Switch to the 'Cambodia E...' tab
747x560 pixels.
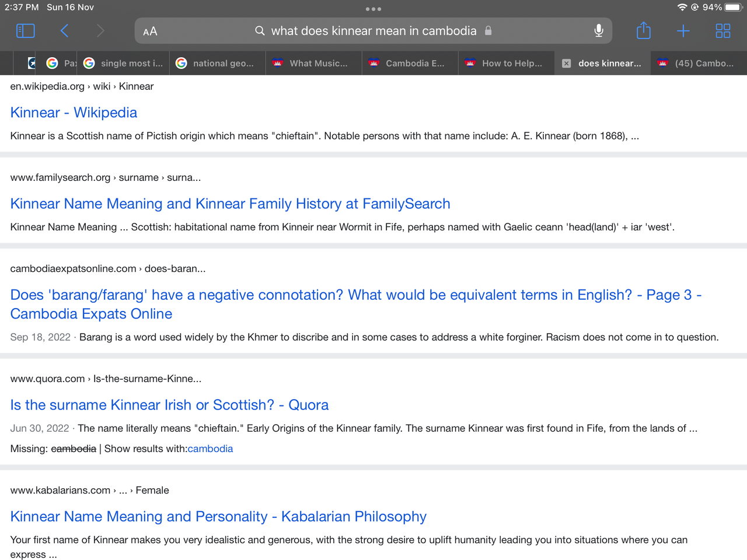[410, 63]
